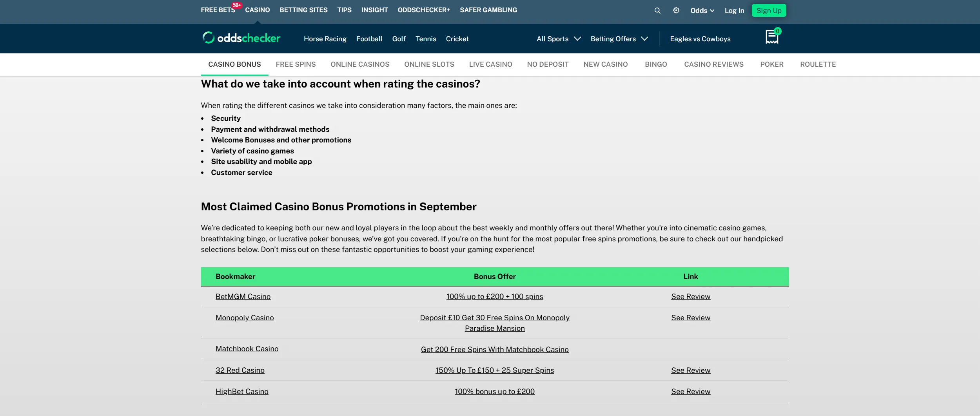Go to the oddschecker logo home

click(x=241, y=38)
